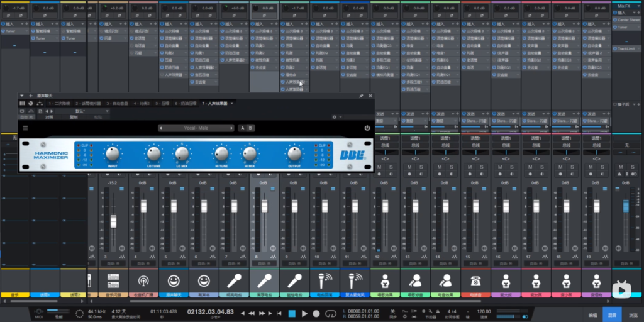Viewport: 644px width, 322px height.
Task: Select the A comparison state in BBE plugin
Action: click(242, 128)
